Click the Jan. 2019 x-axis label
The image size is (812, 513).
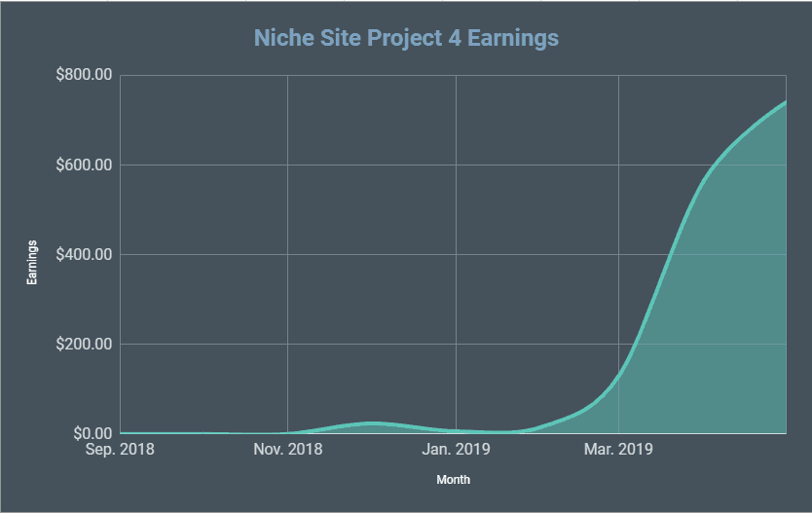click(x=456, y=449)
